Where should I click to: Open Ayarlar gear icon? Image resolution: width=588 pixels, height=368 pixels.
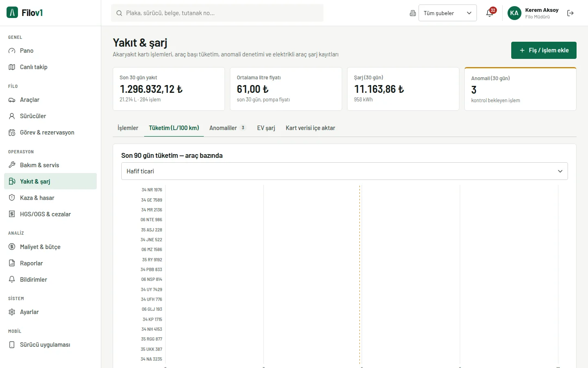12,312
